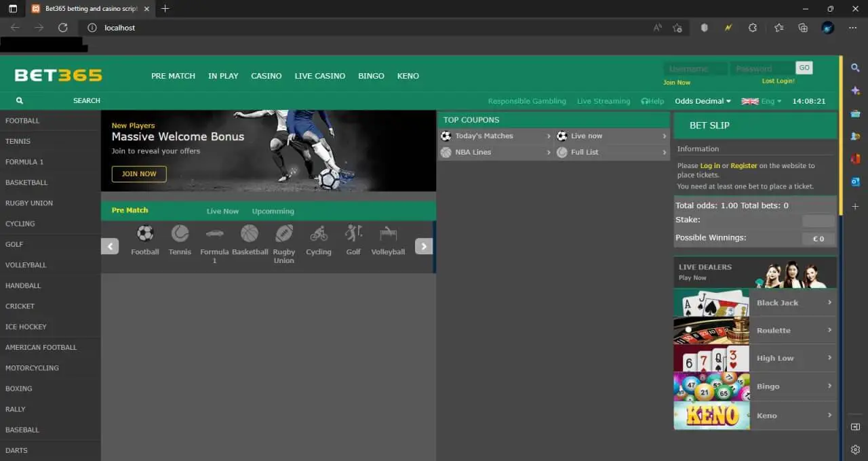Expand Today's Matches coupon
Image resolution: width=868 pixels, height=461 pixels.
click(495, 136)
